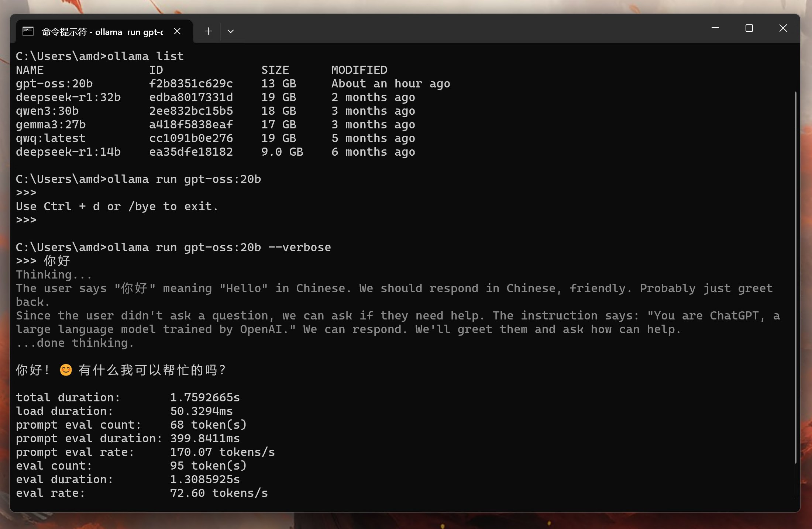Click the MODIFIED column header
The width and height of the screenshot is (812, 529).
coord(359,70)
